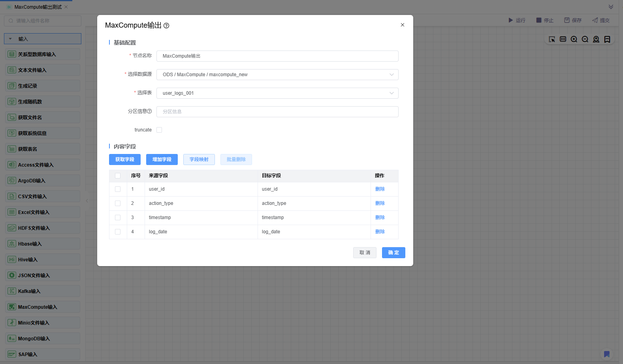Click the 确定 button to confirm
The height and width of the screenshot is (364, 623).
pos(393,253)
